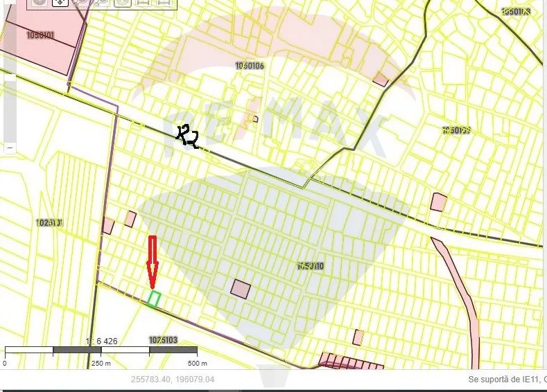
Task: Select the pan hand tool in map toolbar
Action: (60, 3)
